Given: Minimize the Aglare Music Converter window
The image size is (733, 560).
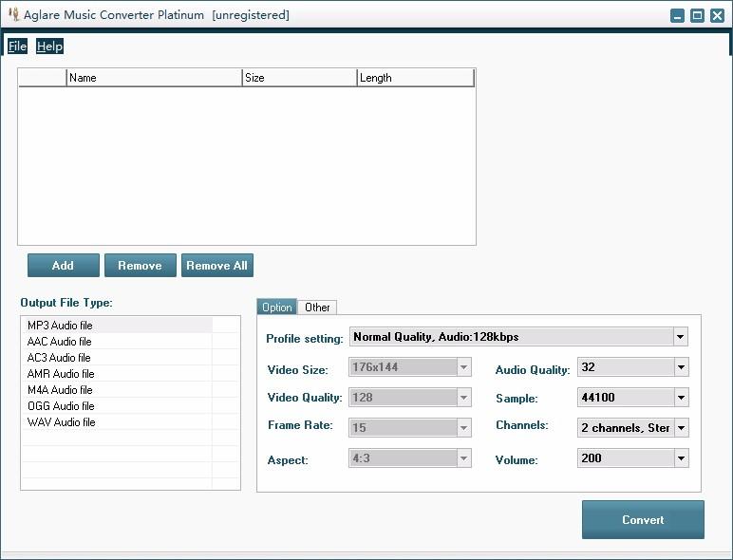Looking at the screenshot, I should click(x=677, y=15).
